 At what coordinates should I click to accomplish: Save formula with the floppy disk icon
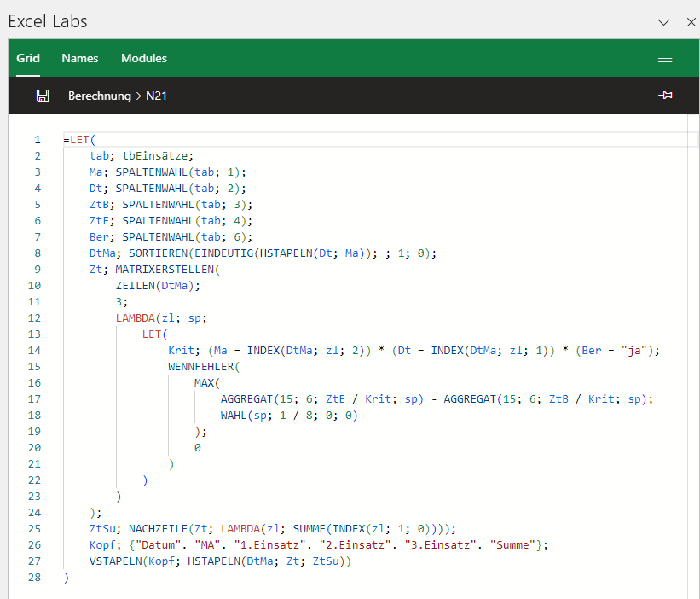(43, 96)
